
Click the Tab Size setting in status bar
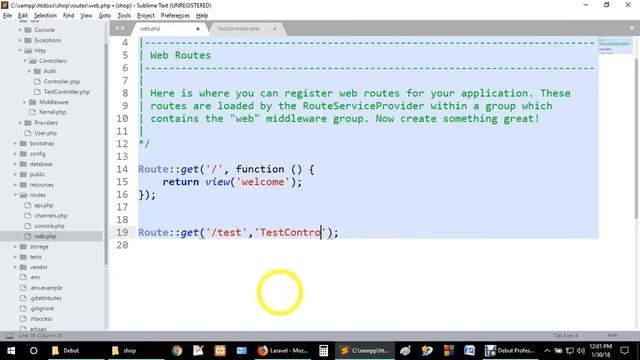pos(566,336)
